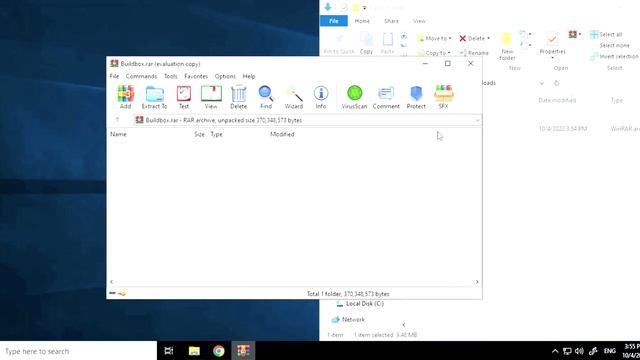Click Copy in the Explorer ribbon
Screen dimensions: 640x360
tap(366, 43)
